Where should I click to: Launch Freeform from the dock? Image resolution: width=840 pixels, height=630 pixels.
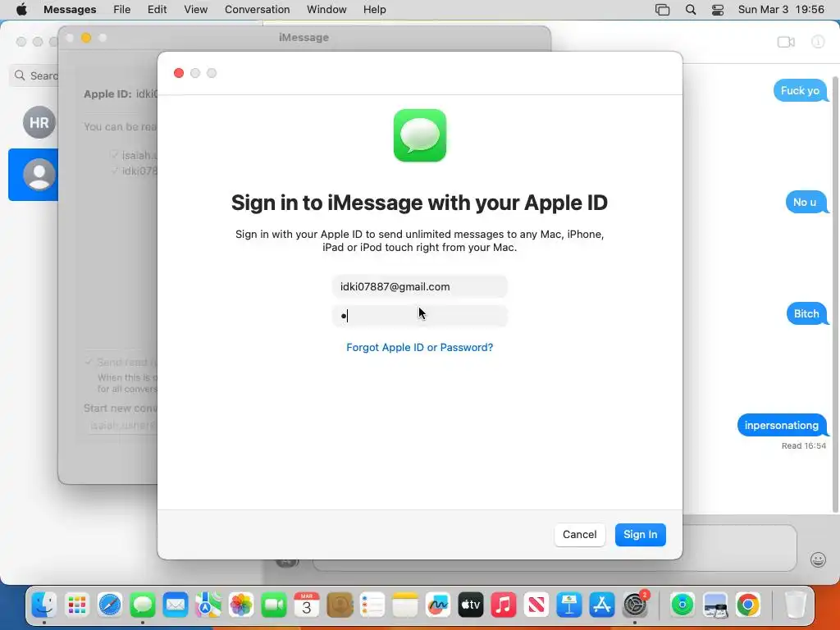[438, 605]
